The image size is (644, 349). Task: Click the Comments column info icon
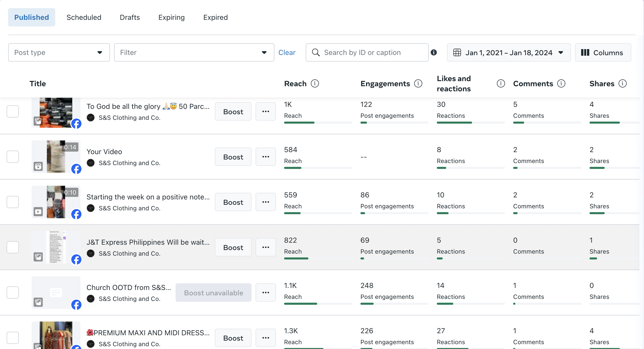561,83
